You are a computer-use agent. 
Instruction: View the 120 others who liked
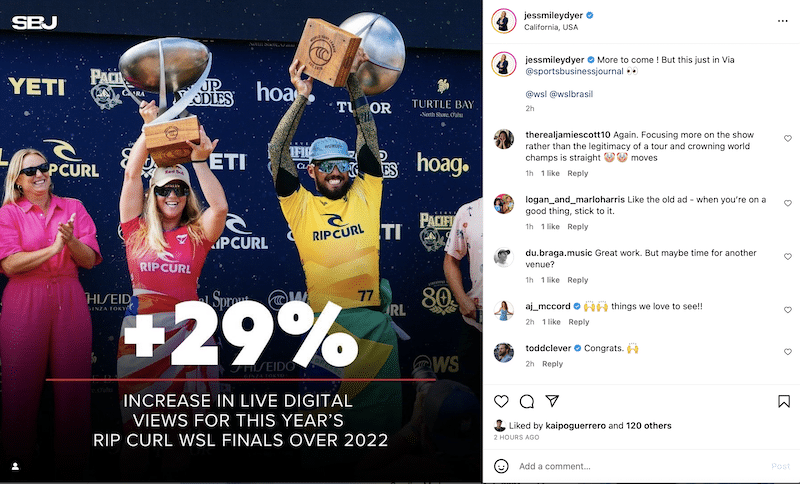click(648, 425)
